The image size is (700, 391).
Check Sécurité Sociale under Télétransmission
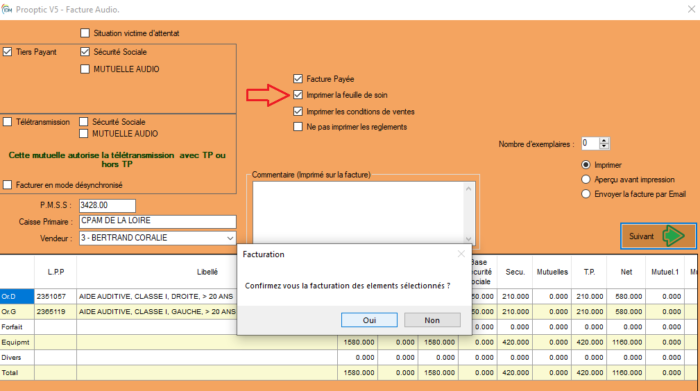pyautogui.click(x=83, y=122)
